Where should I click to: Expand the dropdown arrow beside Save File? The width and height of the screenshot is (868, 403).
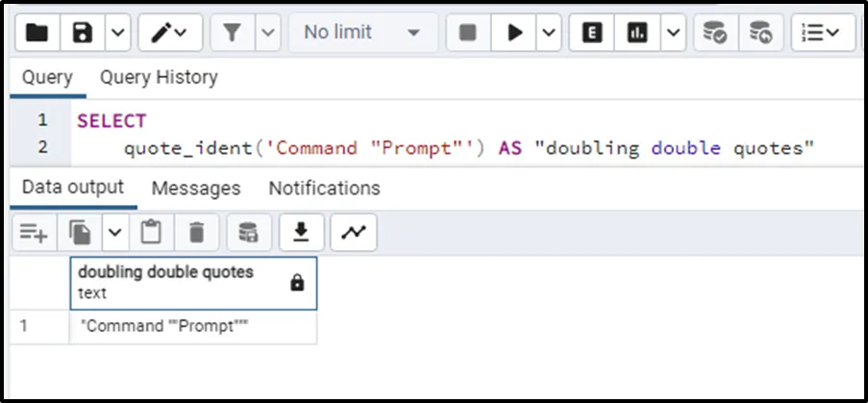[x=117, y=33]
